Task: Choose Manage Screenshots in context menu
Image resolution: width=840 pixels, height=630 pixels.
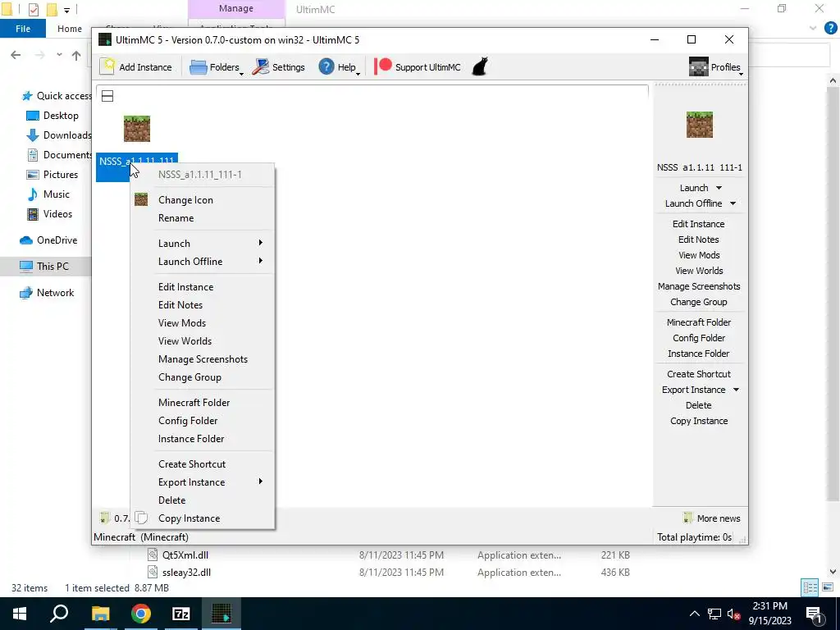Action: coord(203,359)
